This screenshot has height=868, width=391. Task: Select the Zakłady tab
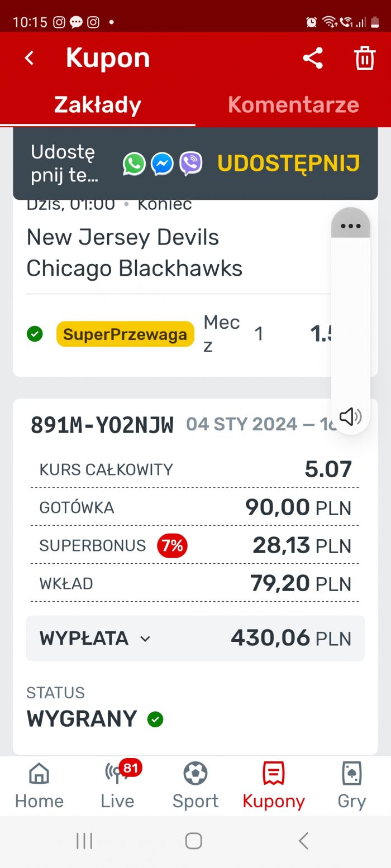click(98, 105)
